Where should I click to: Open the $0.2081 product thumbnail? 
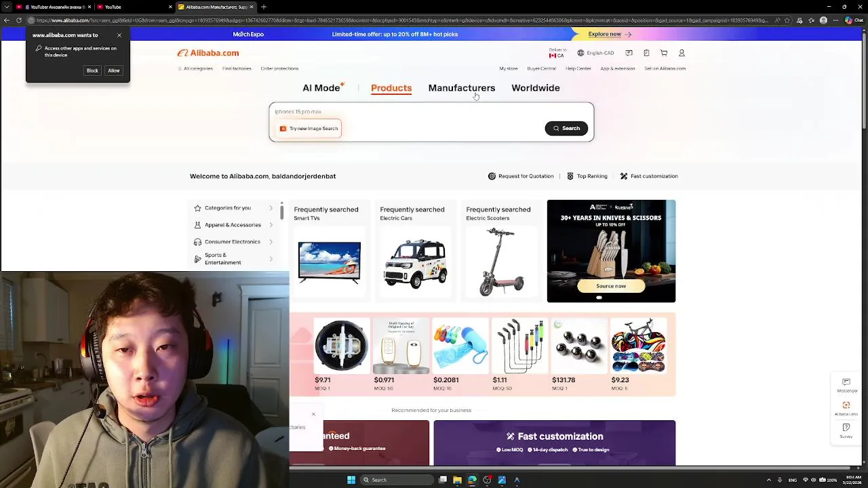460,346
